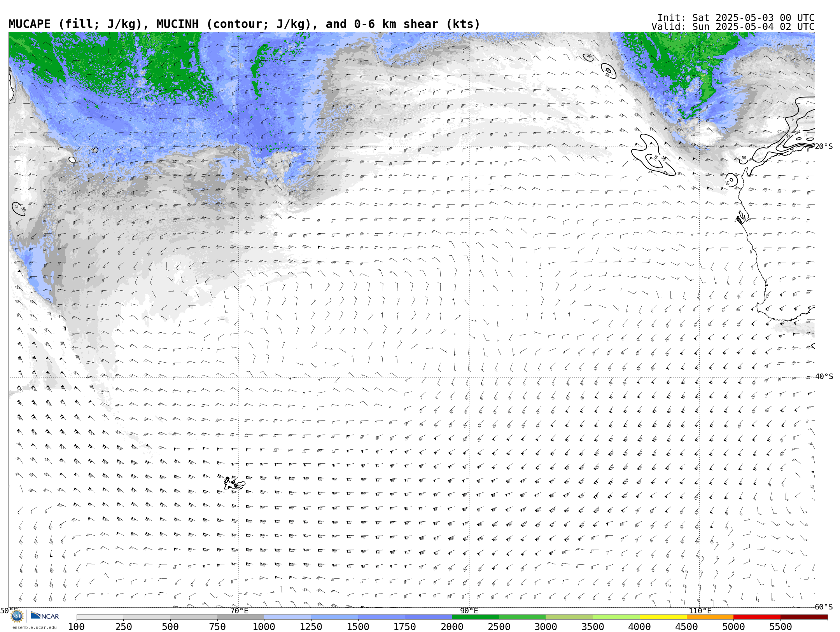
Task: Click the Kerguelen Islands outline near 70°E
Action: point(234,484)
